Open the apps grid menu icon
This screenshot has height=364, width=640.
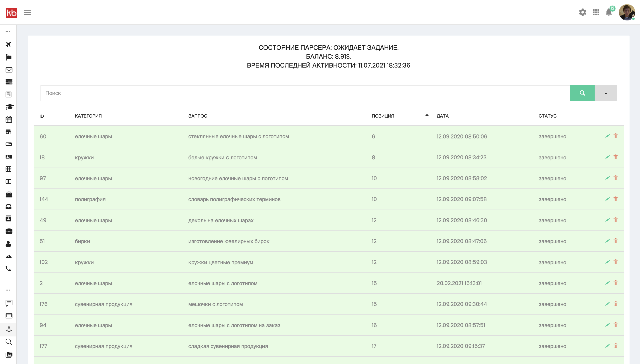pyautogui.click(x=596, y=12)
